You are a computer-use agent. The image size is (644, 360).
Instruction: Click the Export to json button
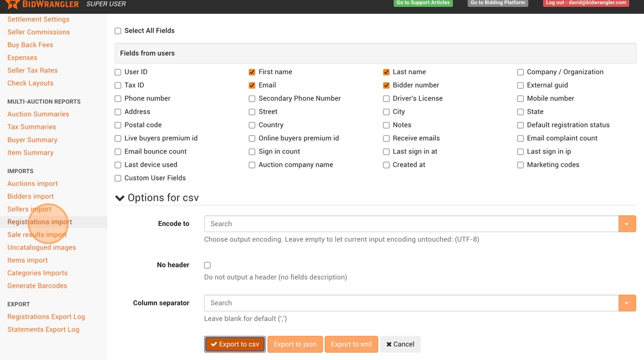(x=295, y=344)
